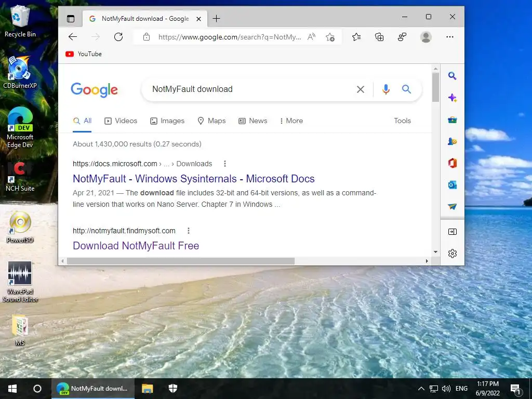
Task: Open File Explorer from taskbar
Action: click(147, 389)
